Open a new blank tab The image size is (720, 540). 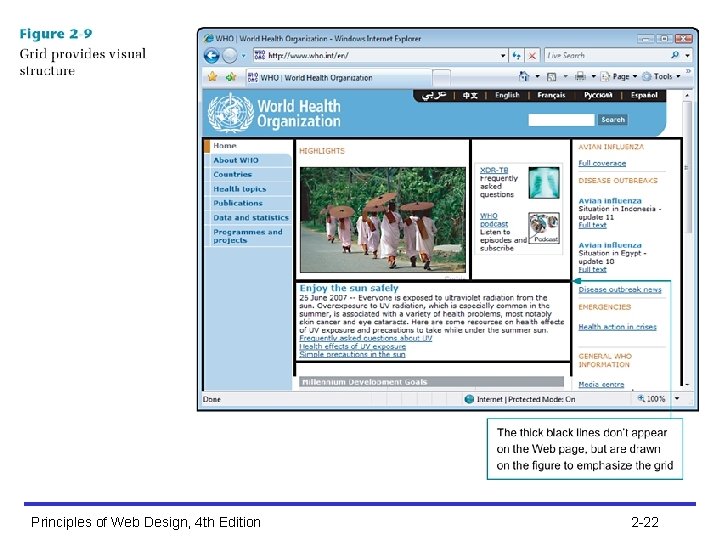441,78
